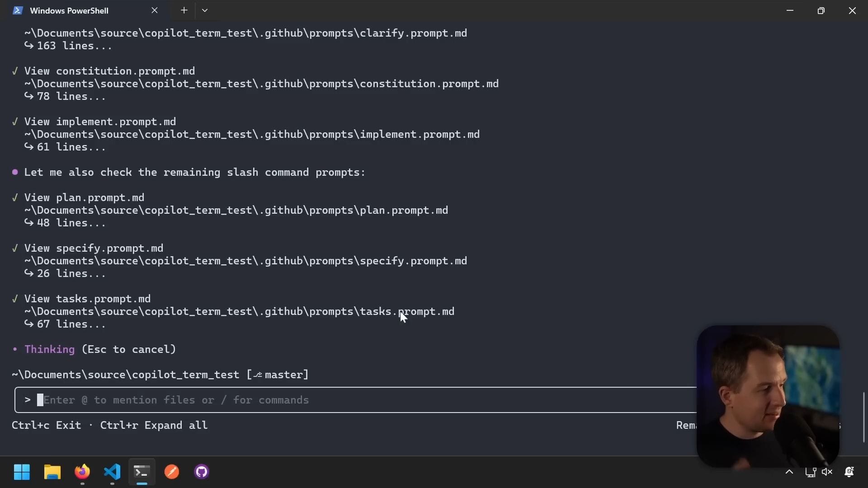Close the Windows PowerShell tab
Screen dimensions: 868x488
[155, 10]
